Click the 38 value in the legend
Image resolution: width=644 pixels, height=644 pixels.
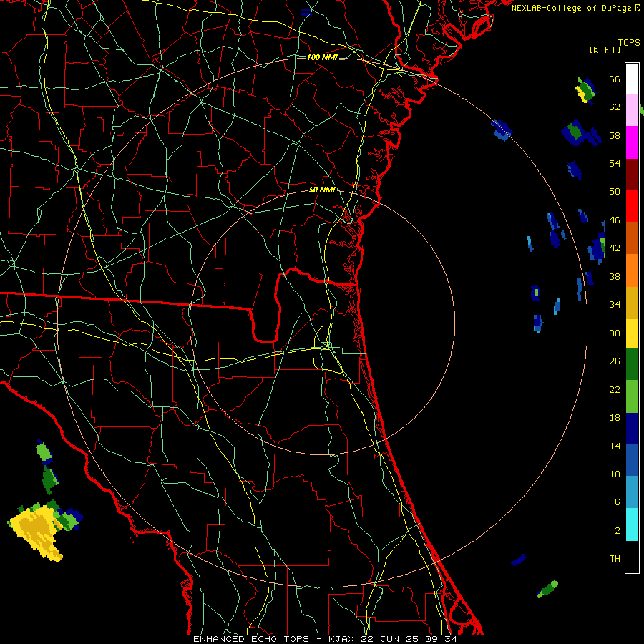615,277
